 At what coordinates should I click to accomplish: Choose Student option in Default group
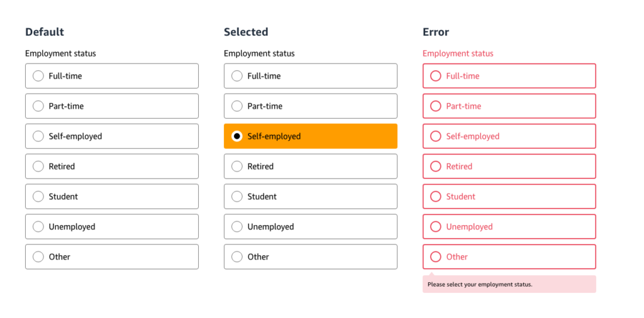pos(38,197)
